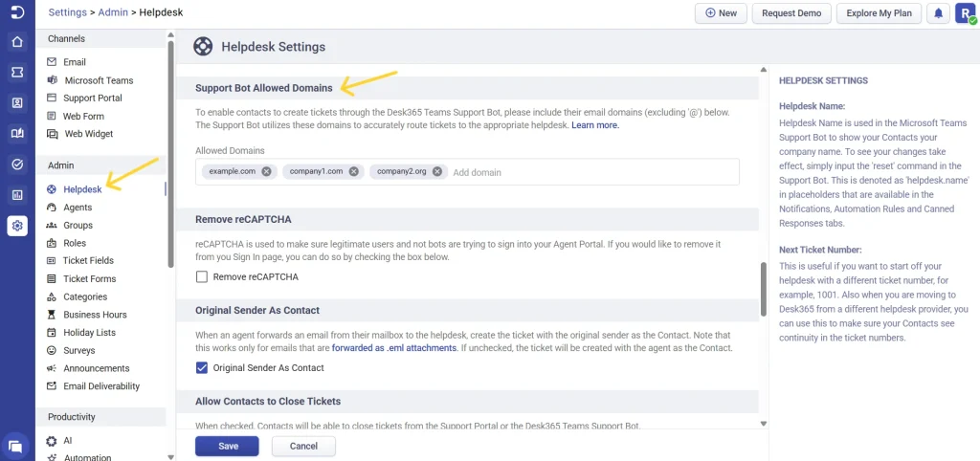Open the Settings gear icon in rail
Screen dimensions: 980x461
click(x=17, y=226)
